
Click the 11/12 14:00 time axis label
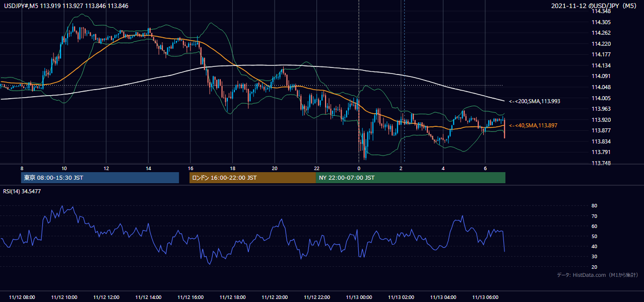click(148, 297)
